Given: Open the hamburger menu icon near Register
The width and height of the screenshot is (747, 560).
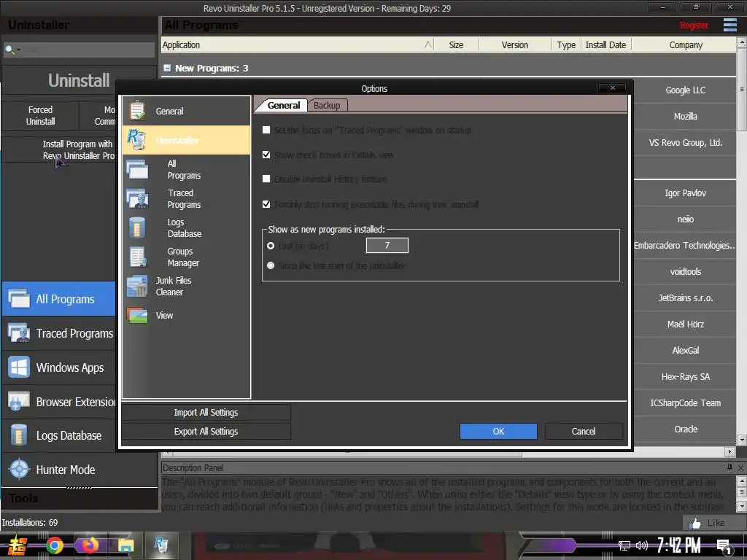Looking at the screenshot, I should (729, 25).
